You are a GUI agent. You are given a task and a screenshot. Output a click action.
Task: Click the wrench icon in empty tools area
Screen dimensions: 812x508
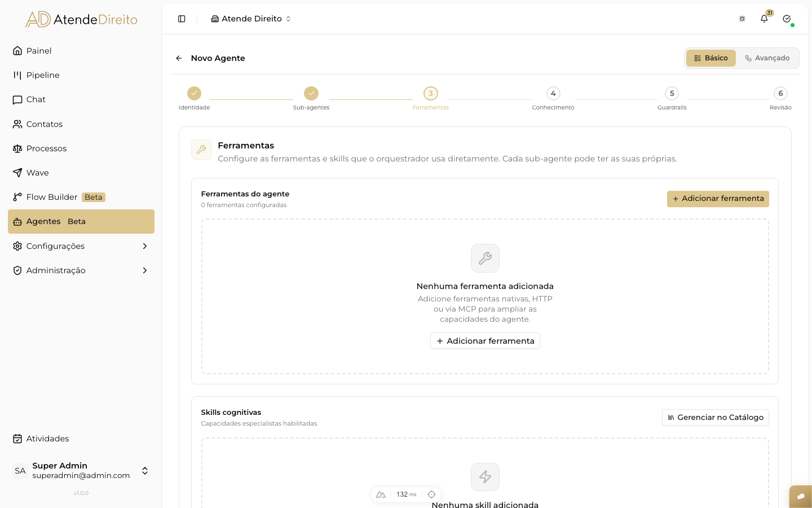(485, 258)
